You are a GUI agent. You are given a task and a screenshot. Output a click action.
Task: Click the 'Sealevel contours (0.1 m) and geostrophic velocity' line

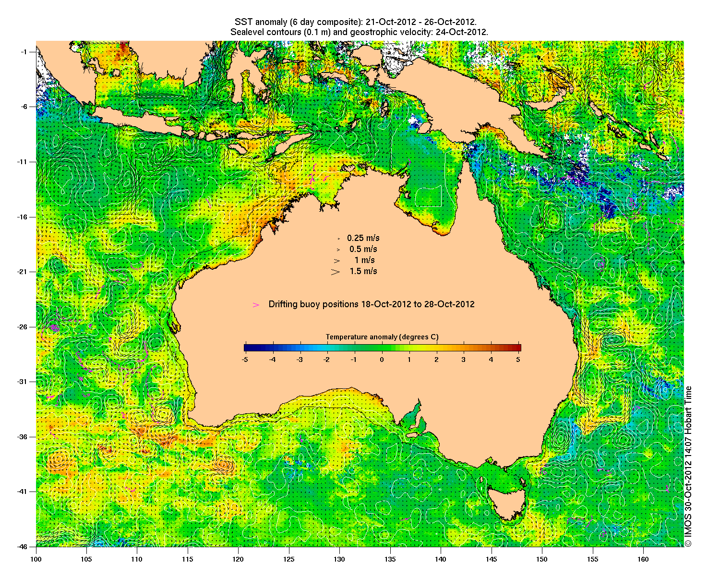[x=359, y=33]
